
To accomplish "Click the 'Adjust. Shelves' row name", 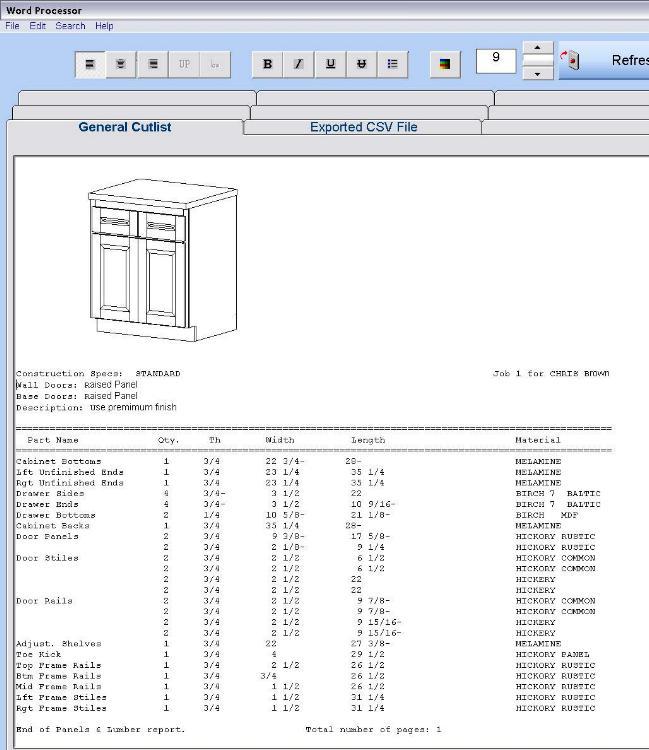I will (58, 644).
